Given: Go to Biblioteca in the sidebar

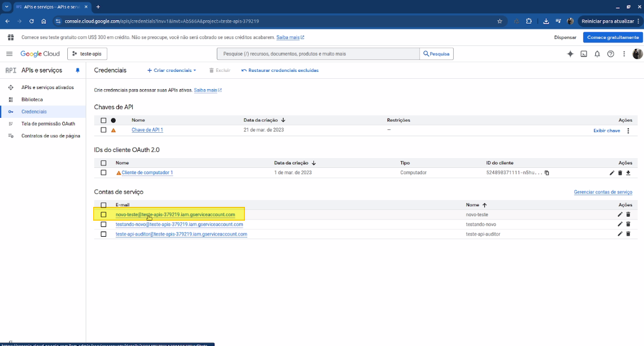Looking at the screenshot, I should click(x=32, y=99).
